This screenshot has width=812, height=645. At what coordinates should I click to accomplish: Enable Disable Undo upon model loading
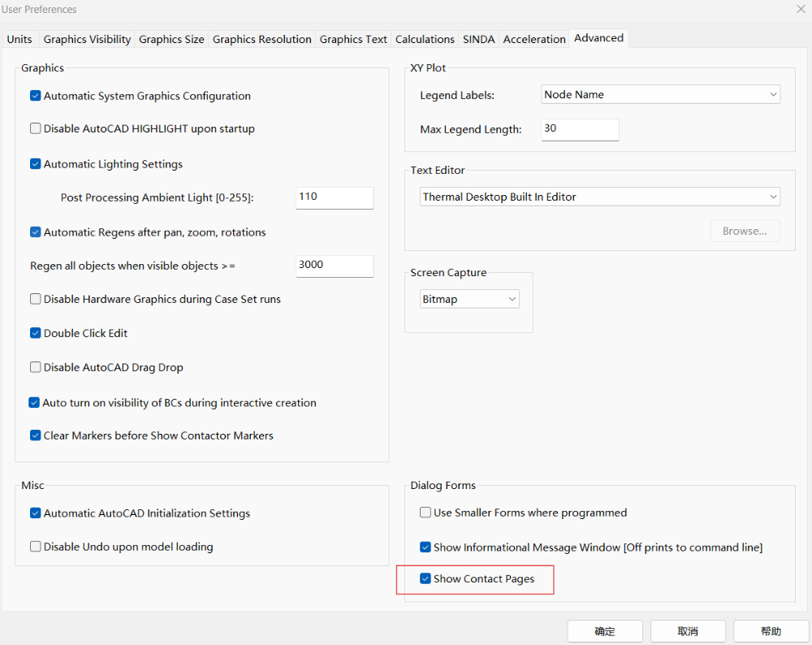36,547
